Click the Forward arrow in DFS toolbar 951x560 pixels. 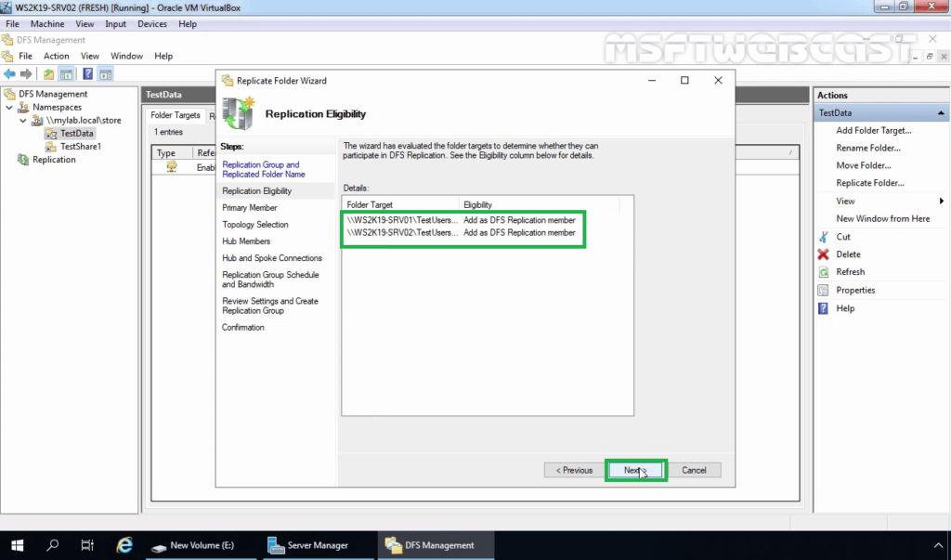coord(26,74)
